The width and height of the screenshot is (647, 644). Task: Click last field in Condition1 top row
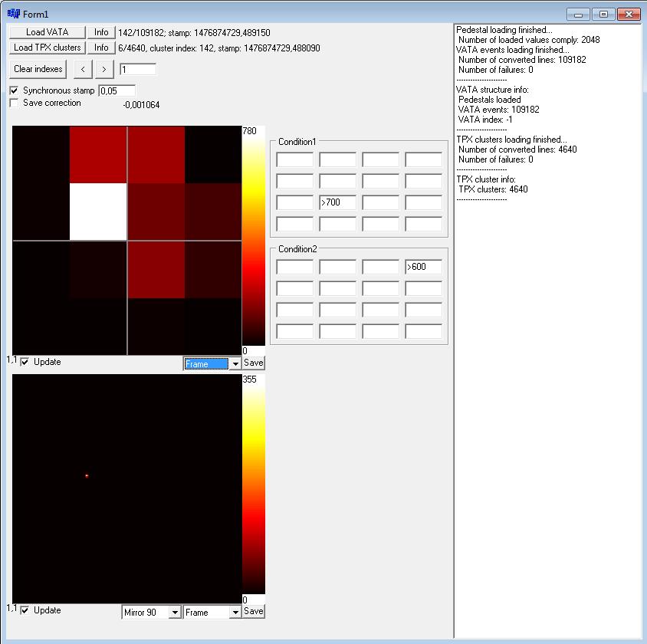coord(424,159)
